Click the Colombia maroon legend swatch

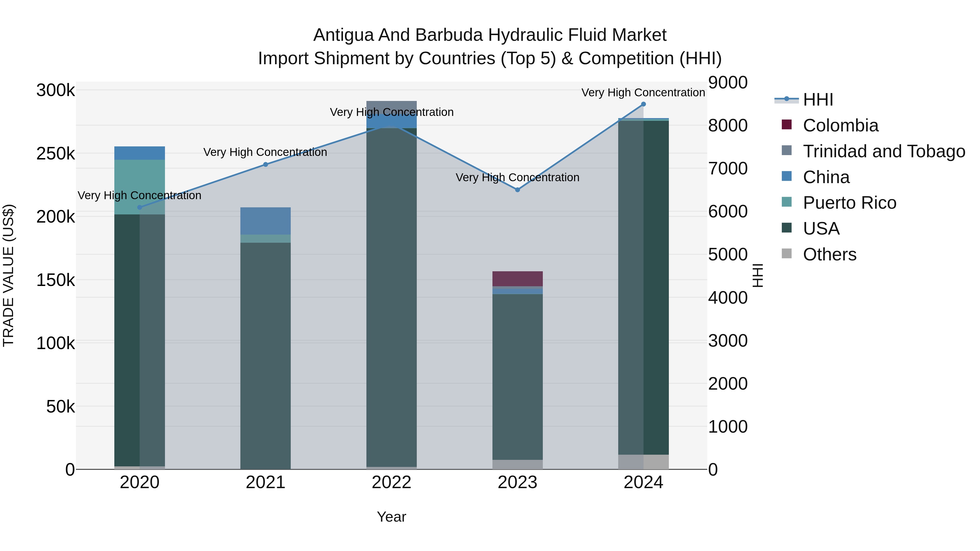pyautogui.click(x=786, y=124)
